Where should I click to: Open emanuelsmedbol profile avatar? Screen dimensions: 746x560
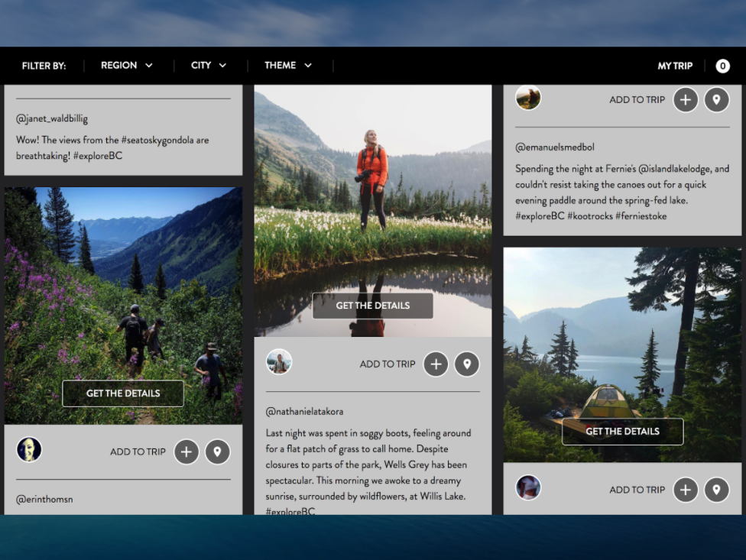[x=528, y=98]
